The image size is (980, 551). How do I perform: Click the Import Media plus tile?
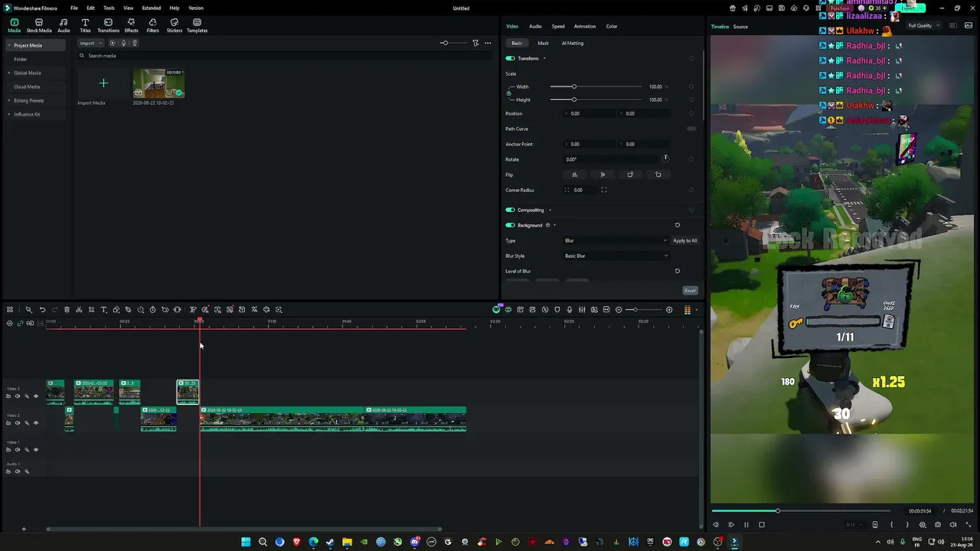pyautogui.click(x=103, y=83)
